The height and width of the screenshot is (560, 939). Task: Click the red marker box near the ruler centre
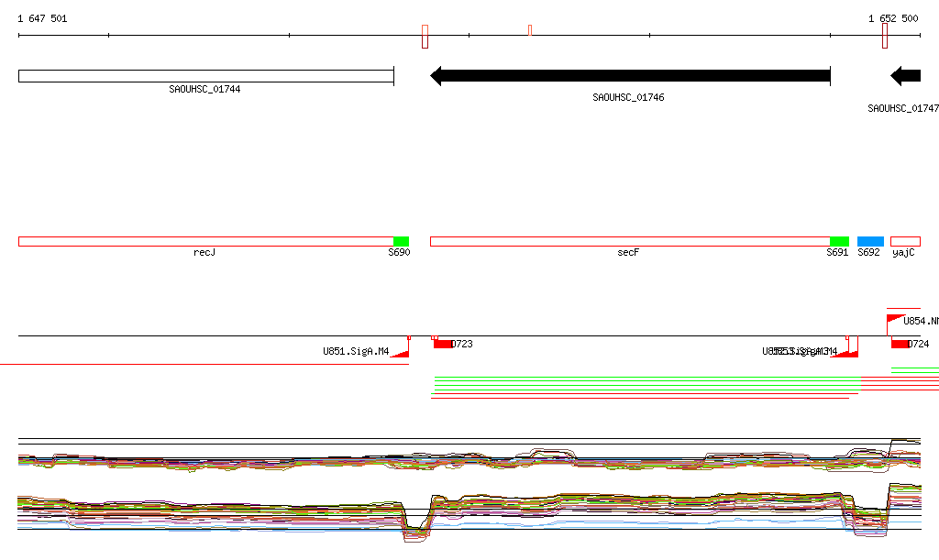pyautogui.click(x=425, y=37)
